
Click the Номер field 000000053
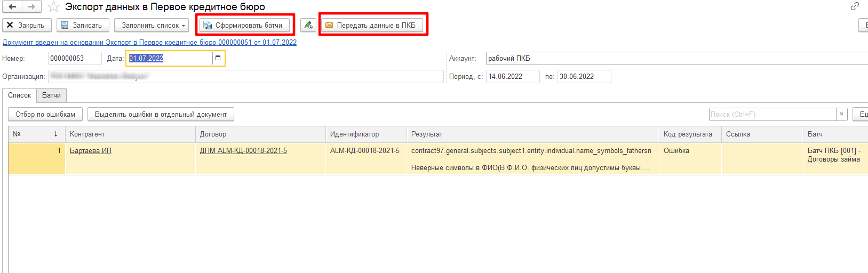tap(75, 59)
